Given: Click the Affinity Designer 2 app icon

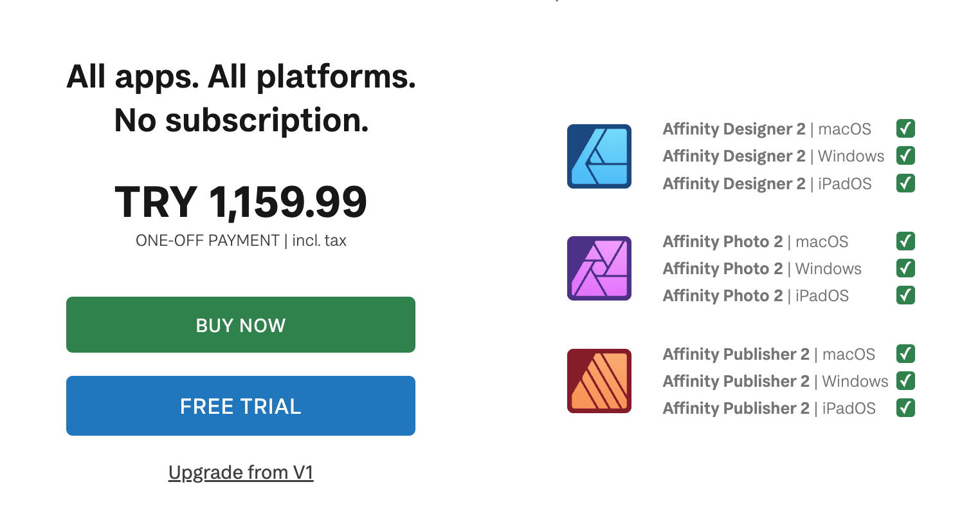Looking at the screenshot, I should pos(599,156).
